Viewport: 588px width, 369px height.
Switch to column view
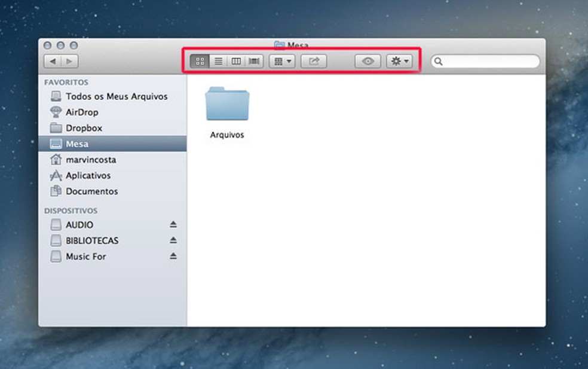236,61
